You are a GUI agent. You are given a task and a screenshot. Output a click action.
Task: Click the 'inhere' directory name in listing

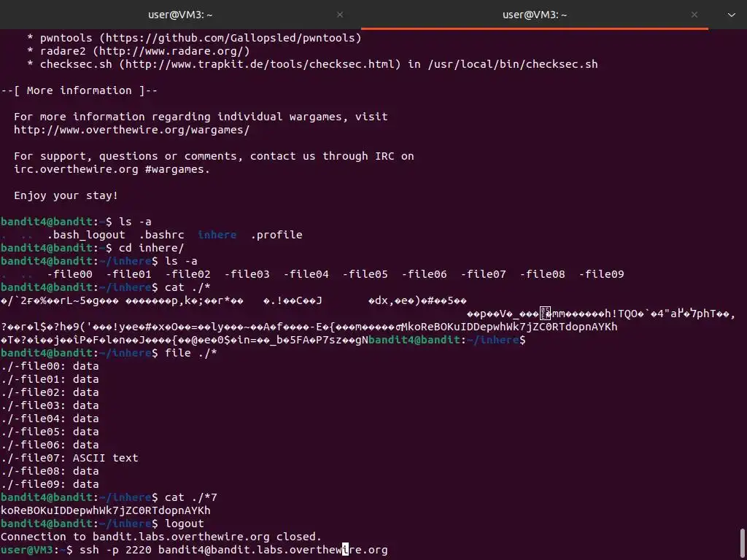(x=217, y=235)
